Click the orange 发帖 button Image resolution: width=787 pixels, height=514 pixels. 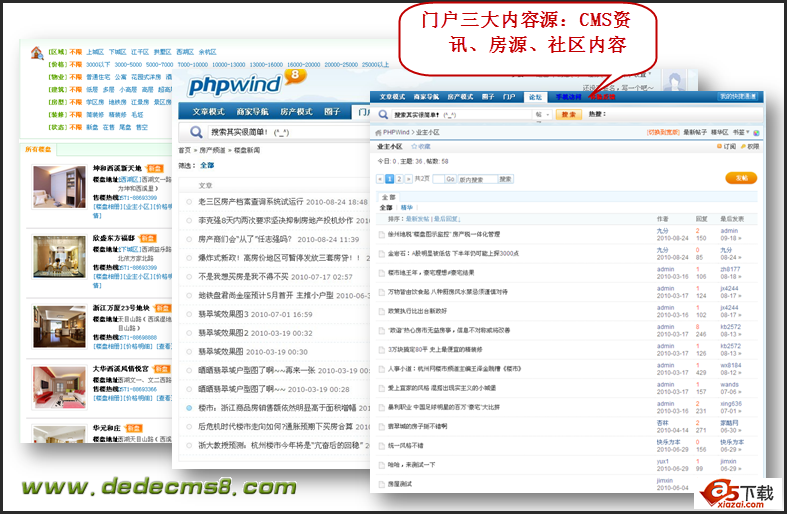tap(741, 177)
